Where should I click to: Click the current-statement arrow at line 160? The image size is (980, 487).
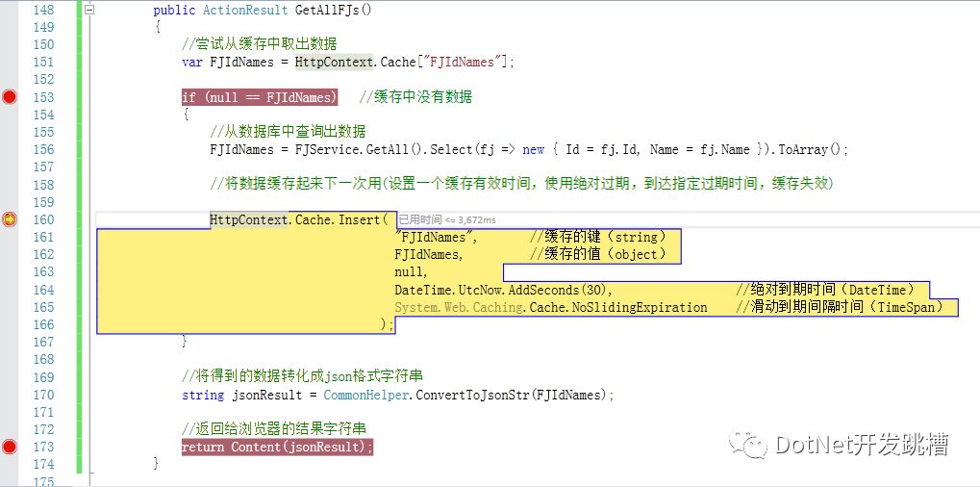pyautogui.click(x=10, y=219)
